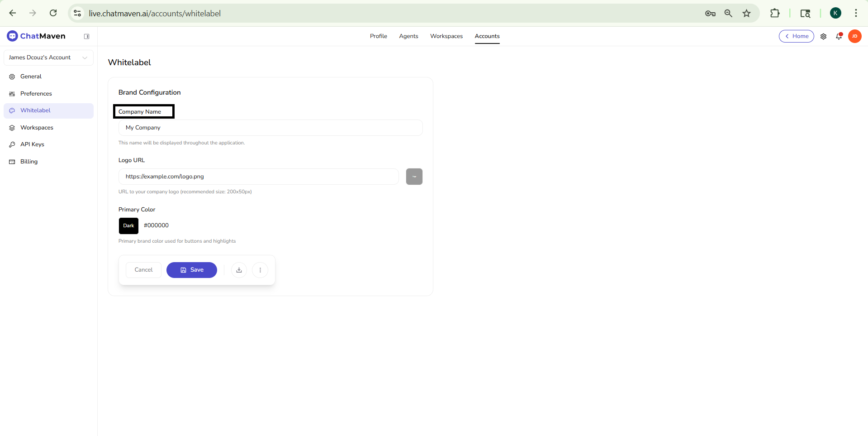Click the ChatMaven logo icon

coord(12,36)
